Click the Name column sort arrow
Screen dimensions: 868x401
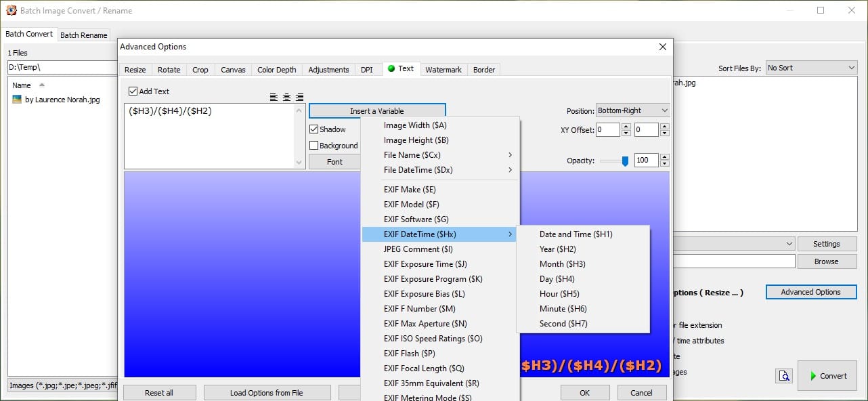pyautogui.click(x=42, y=85)
